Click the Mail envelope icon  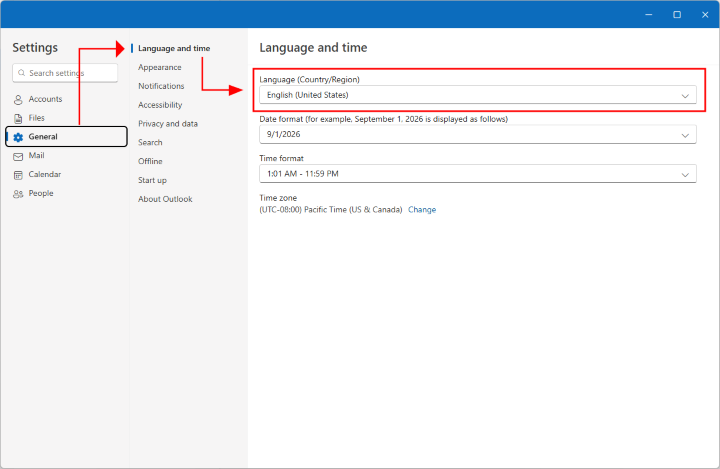point(18,156)
